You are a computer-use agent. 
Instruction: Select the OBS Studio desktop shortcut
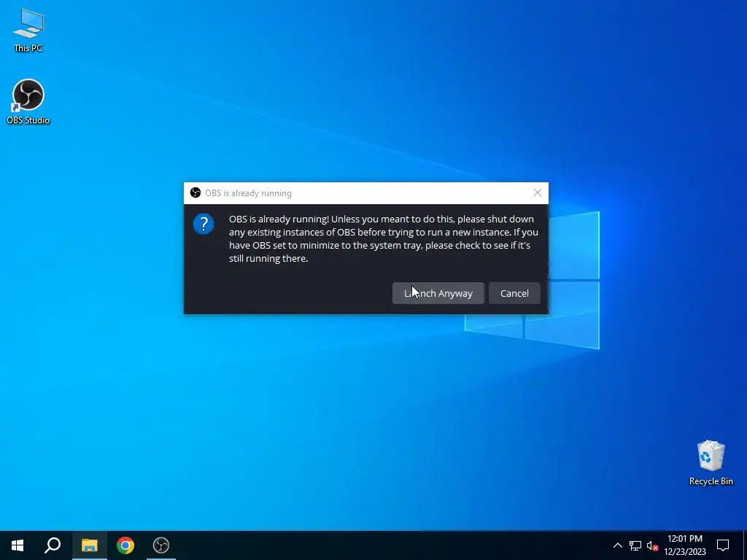pos(28,102)
